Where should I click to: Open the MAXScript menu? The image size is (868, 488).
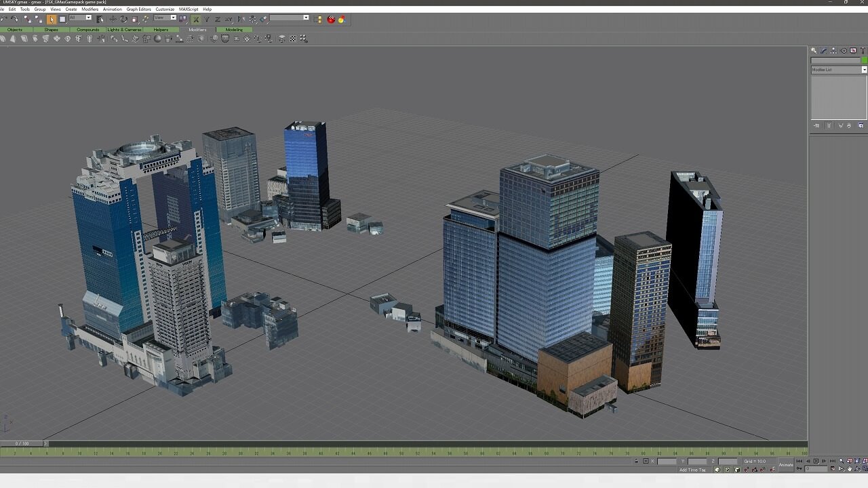pyautogui.click(x=188, y=9)
